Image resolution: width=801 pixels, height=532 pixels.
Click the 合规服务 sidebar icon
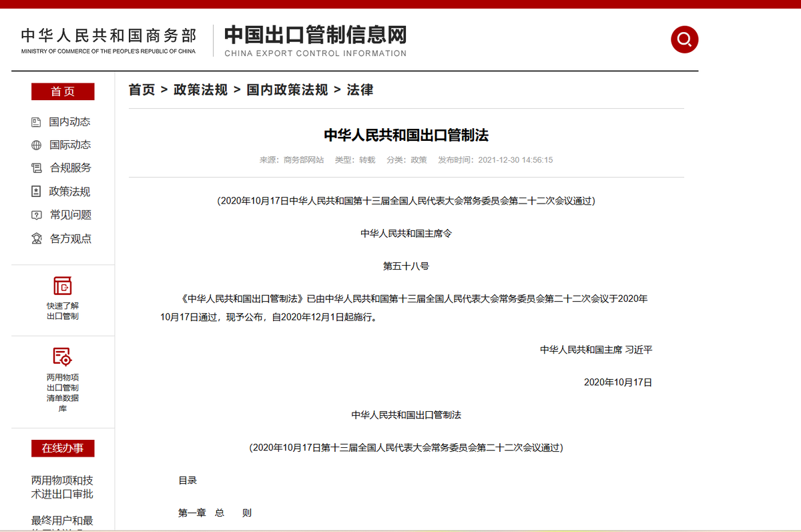pos(37,168)
